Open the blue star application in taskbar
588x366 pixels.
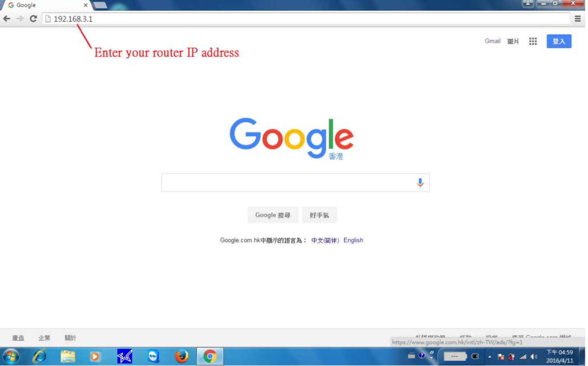(x=125, y=356)
